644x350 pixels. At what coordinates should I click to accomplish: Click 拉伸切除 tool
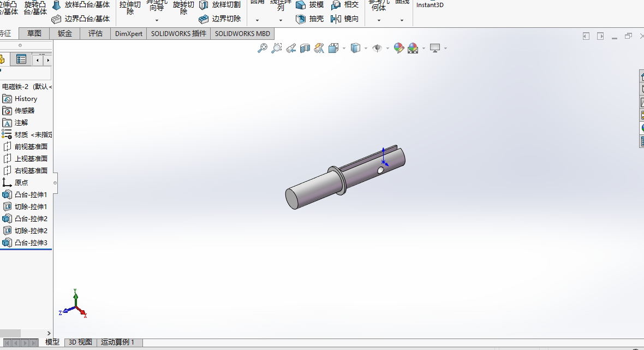click(130, 8)
